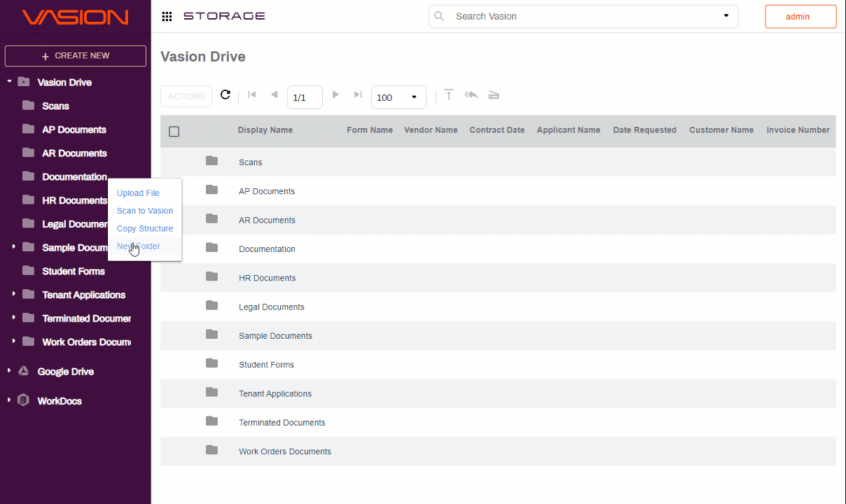
Task: Tick the select-all checkbox in table header
Action: click(x=174, y=132)
